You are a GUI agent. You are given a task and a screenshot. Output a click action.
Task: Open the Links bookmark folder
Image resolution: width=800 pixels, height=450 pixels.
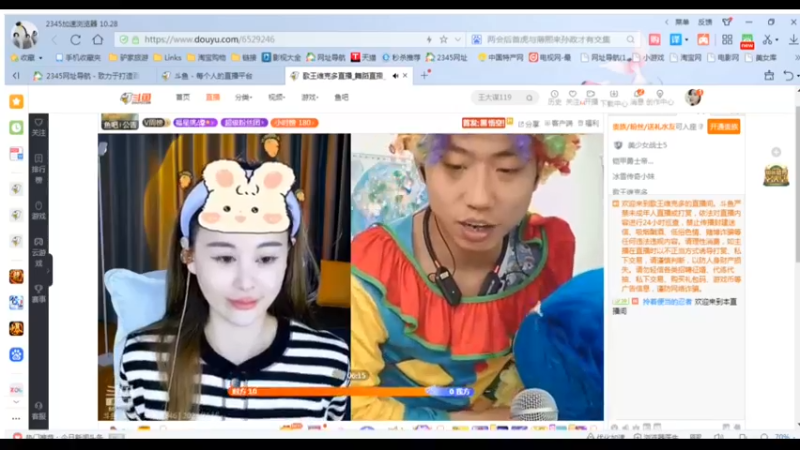tap(168, 58)
